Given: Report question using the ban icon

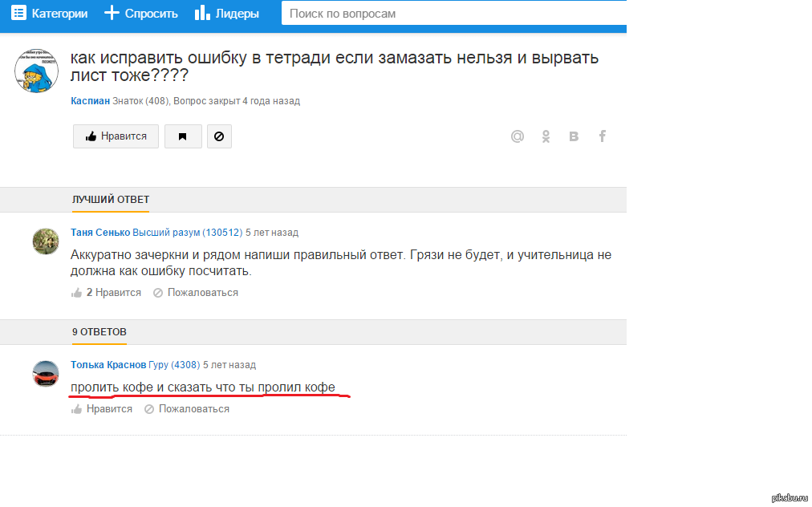Looking at the screenshot, I should click(x=219, y=136).
